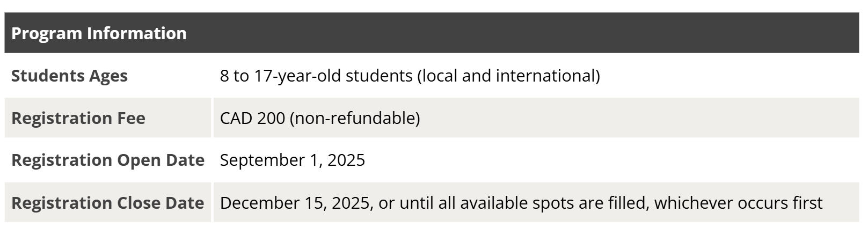The width and height of the screenshot is (868, 227).
Task: Click the "September 1, 2025" date
Action: pos(293,160)
